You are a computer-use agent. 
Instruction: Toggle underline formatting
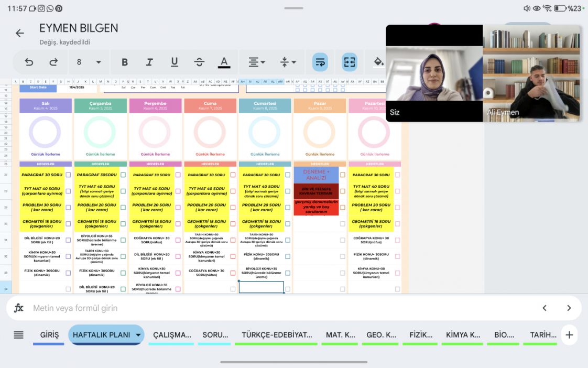(x=175, y=62)
